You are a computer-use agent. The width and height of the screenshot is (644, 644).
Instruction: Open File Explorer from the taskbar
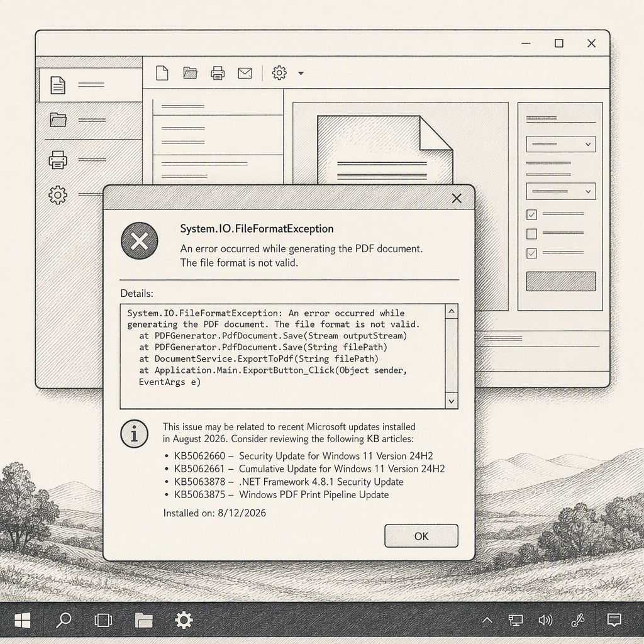pyautogui.click(x=144, y=620)
